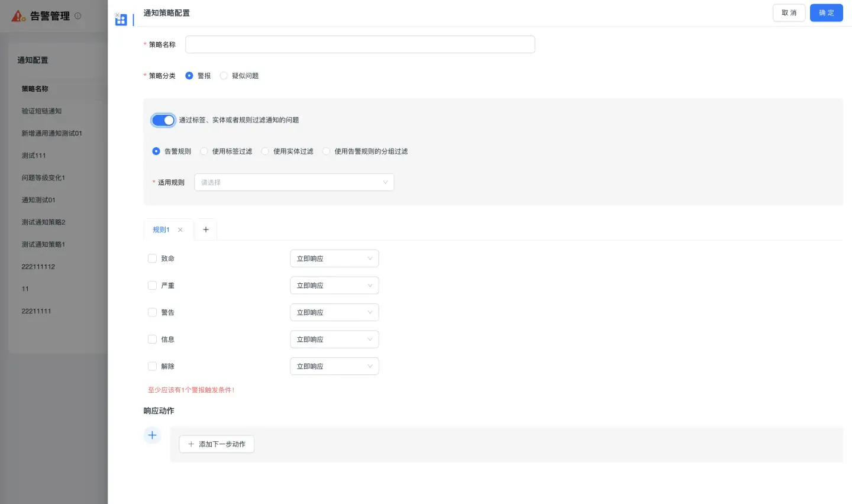Focus the 策略名称 text input field

[x=360, y=44]
